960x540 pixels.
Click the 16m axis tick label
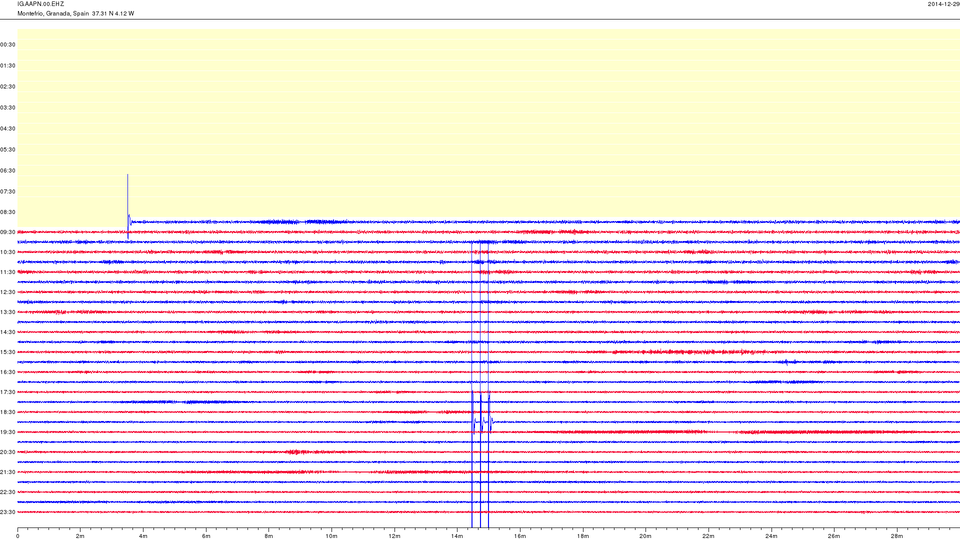pyautogui.click(x=520, y=536)
